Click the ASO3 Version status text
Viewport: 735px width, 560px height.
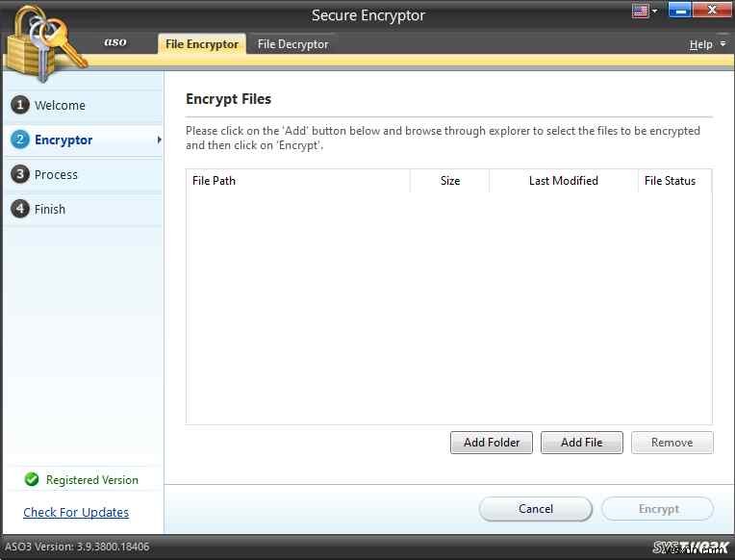(x=77, y=547)
